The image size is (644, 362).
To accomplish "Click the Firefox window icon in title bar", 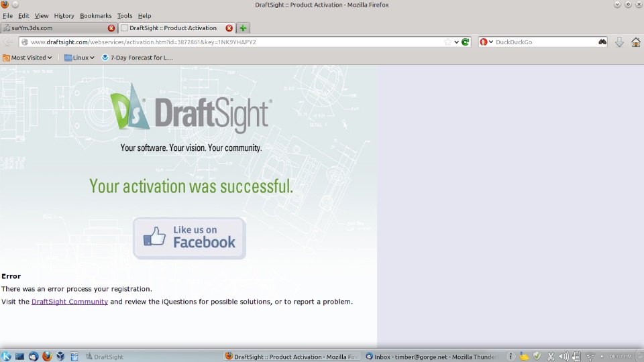I will click(5, 5).
